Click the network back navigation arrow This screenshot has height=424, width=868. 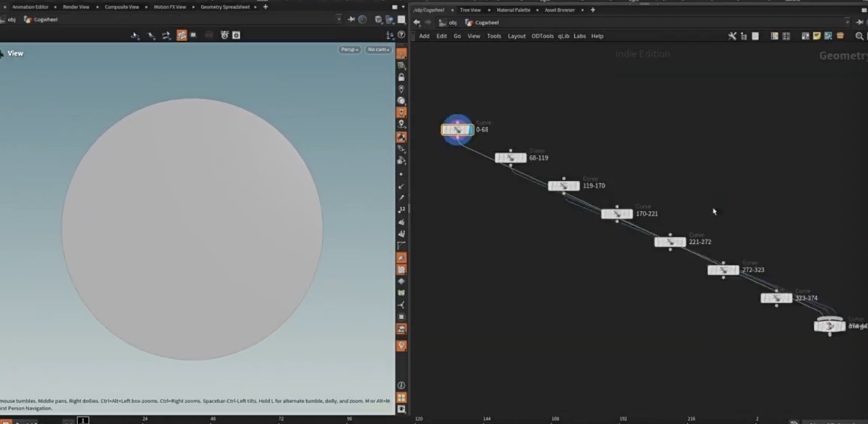pyautogui.click(x=417, y=22)
